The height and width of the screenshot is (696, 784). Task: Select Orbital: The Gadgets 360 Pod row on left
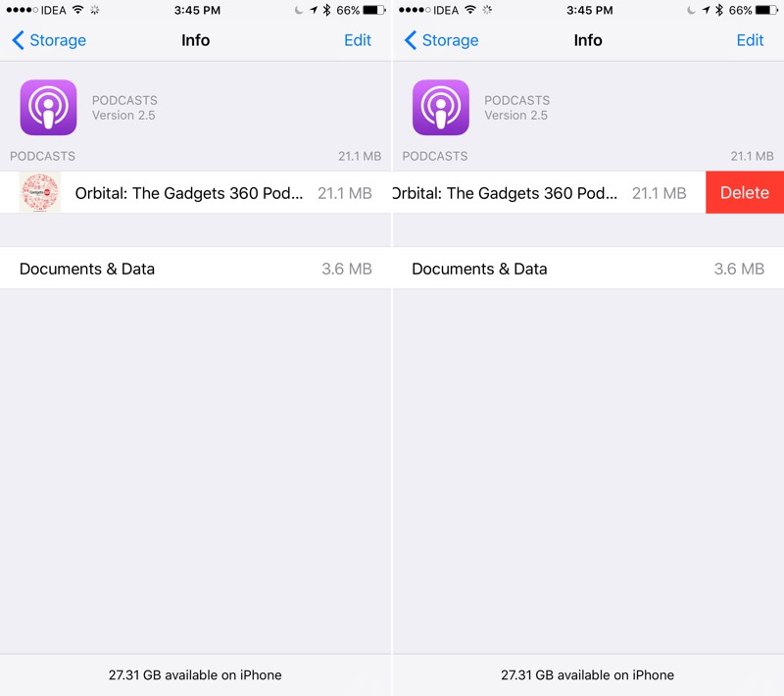195,192
